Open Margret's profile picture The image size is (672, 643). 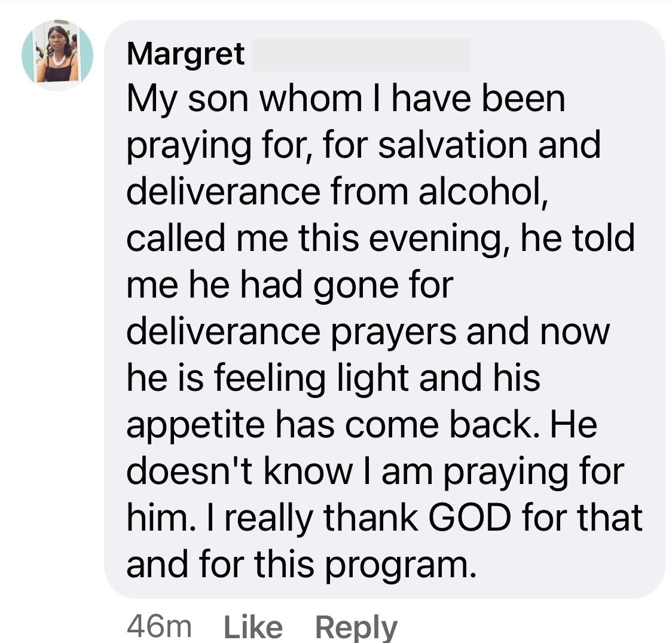click(x=57, y=55)
